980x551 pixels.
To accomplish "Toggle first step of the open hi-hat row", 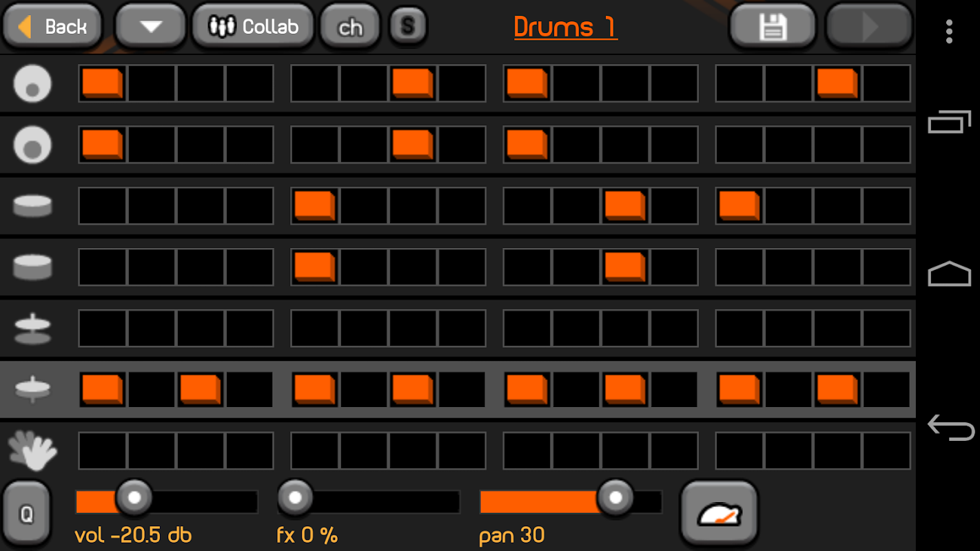I will pyautogui.click(x=103, y=329).
